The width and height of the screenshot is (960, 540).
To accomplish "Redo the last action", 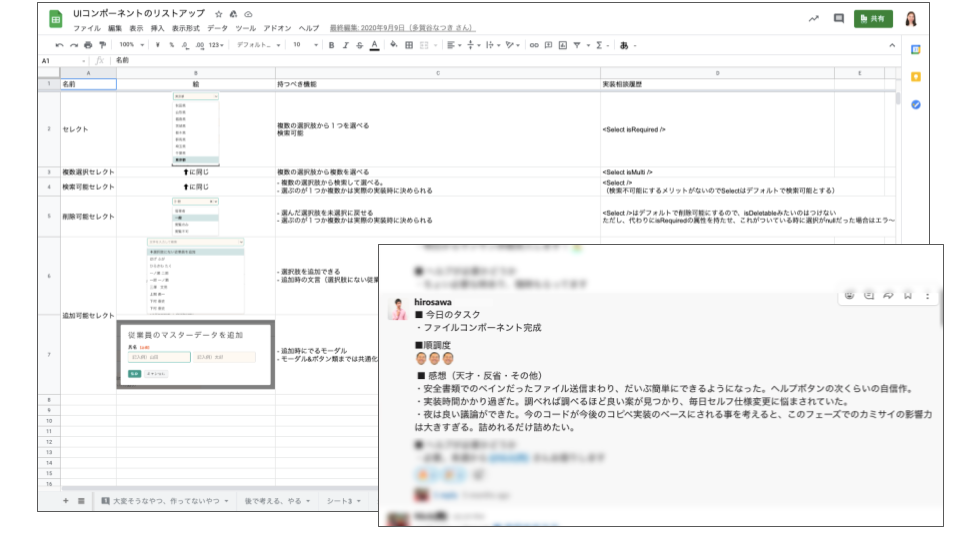I will click(x=73, y=45).
